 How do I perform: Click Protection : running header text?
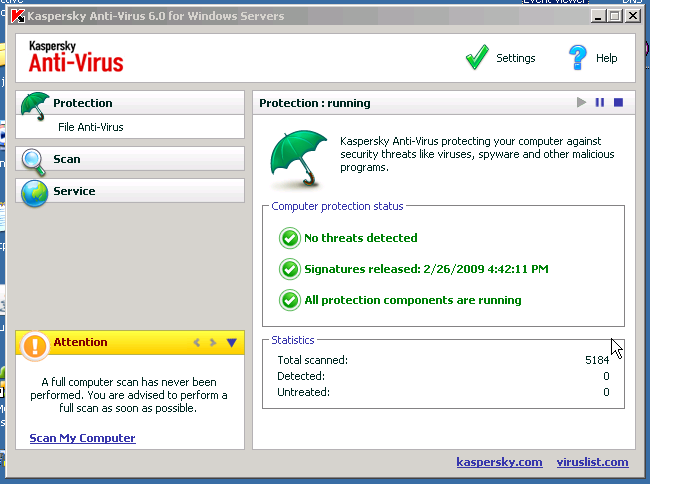click(x=315, y=103)
